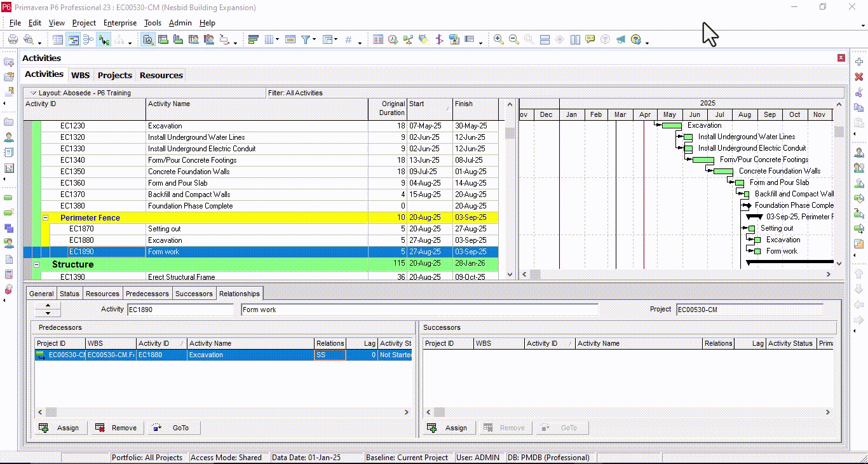Click Remove button under Predecessors
The width and height of the screenshot is (868, 464).
[118, 428]
